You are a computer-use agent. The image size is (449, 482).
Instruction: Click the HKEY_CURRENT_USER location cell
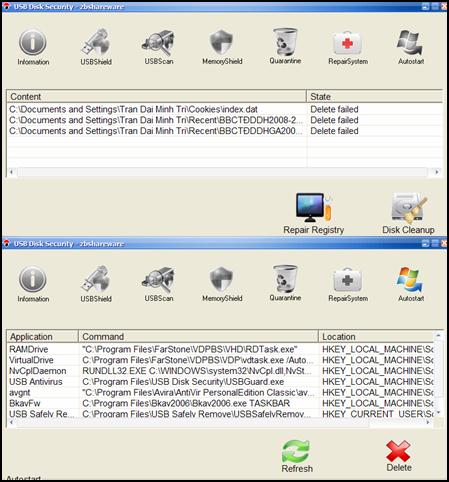tap(377, 414)
